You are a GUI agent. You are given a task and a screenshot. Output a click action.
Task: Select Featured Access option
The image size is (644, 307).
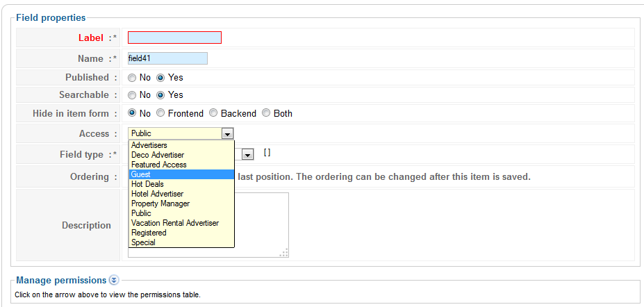181,165
